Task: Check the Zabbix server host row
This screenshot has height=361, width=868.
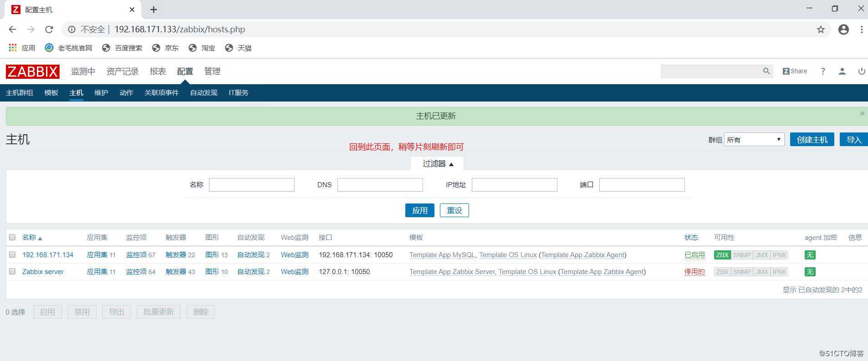Action: click(x=12, y=271)
